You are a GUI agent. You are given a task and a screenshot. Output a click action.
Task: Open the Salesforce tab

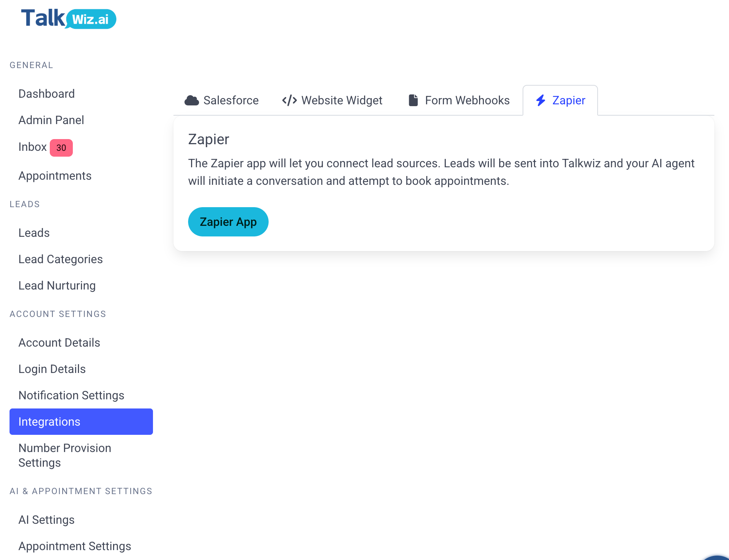point(221,100)
